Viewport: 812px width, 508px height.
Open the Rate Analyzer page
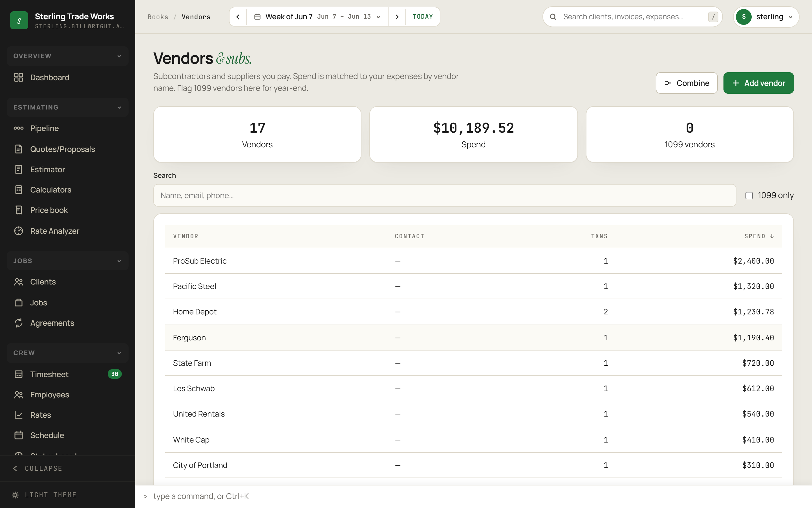click(x=67, y=231)
